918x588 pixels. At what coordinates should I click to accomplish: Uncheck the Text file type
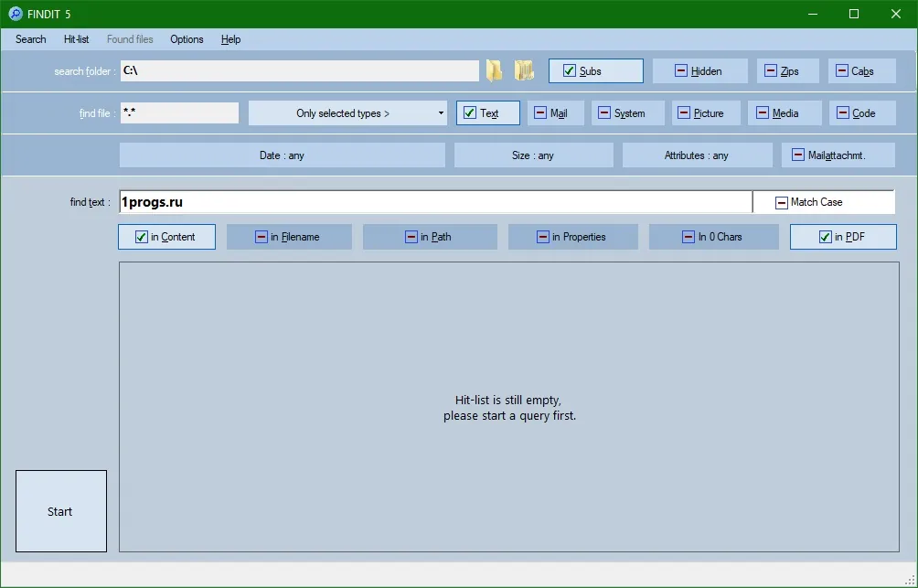click(487, 113)
